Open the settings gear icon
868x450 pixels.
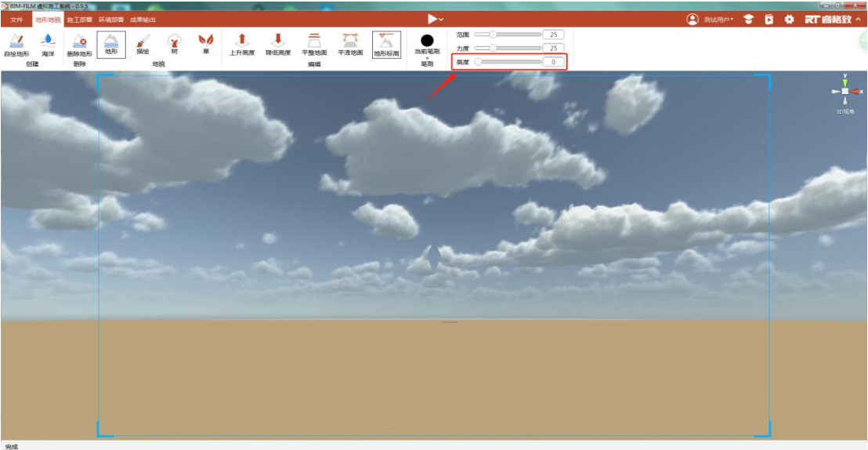coord(790,20)
